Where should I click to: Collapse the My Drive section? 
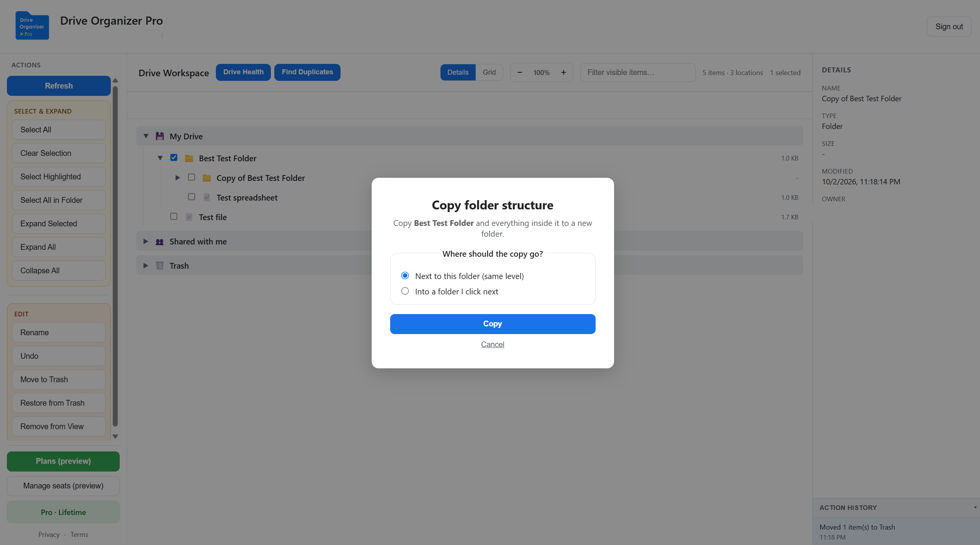146,136
